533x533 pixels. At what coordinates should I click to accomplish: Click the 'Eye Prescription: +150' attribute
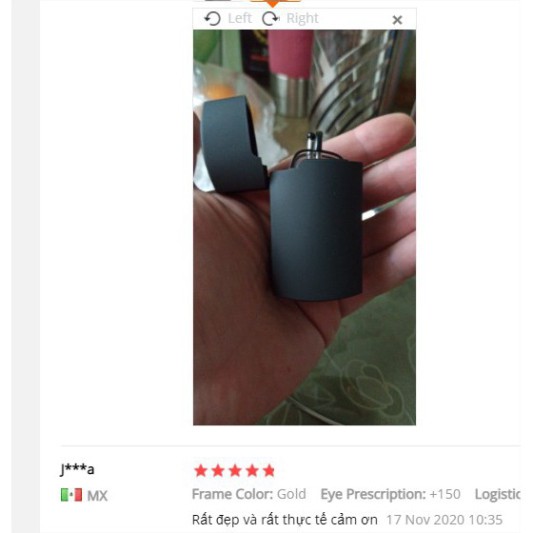tap(391, 494)
